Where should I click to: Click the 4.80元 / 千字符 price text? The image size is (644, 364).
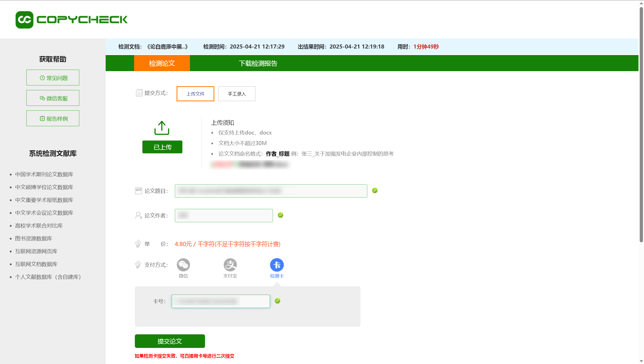(227, 244)
